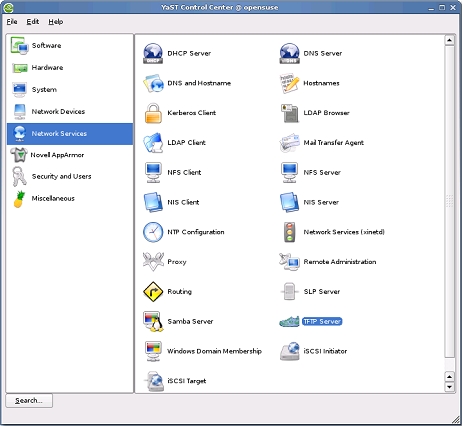This screenshot has width=462, height=426.
Task: Select the System category
Action: tap(70, 90)
